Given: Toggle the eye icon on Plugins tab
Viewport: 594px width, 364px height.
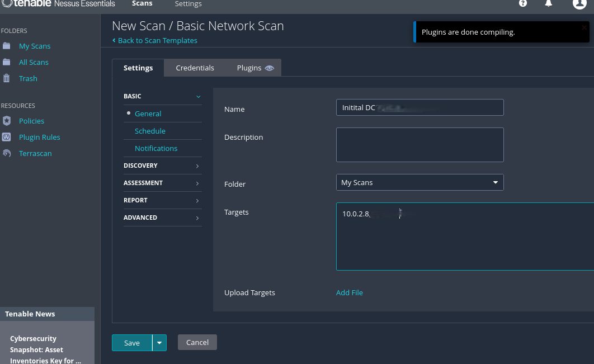Looking at the screenshot, I should point(270,68).
